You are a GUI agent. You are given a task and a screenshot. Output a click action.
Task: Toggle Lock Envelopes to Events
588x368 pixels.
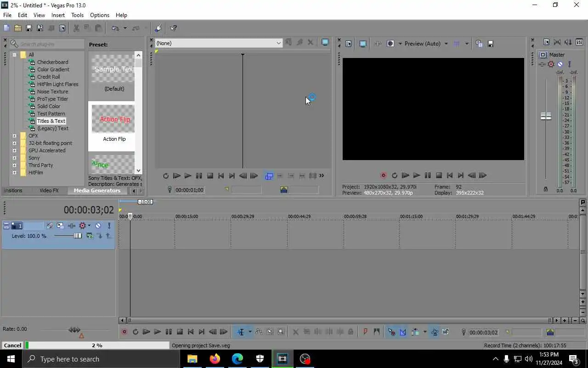pos(434,332)
